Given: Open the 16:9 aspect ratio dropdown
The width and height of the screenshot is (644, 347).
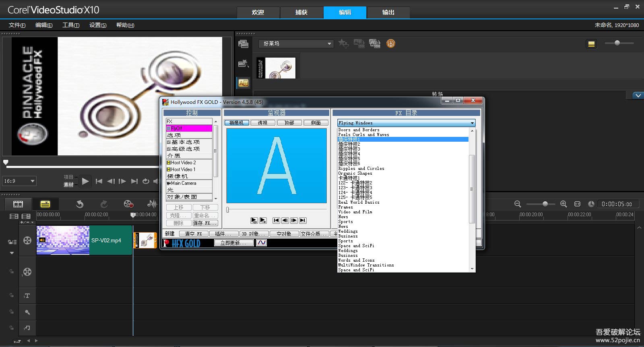Looking at the screenshot, I should click(x=19, y=181).
